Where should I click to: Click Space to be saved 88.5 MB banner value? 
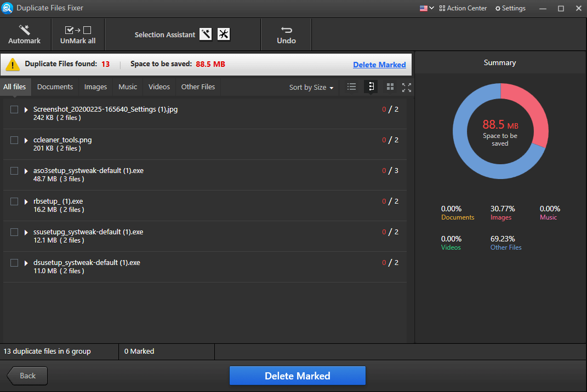(210, 64)
